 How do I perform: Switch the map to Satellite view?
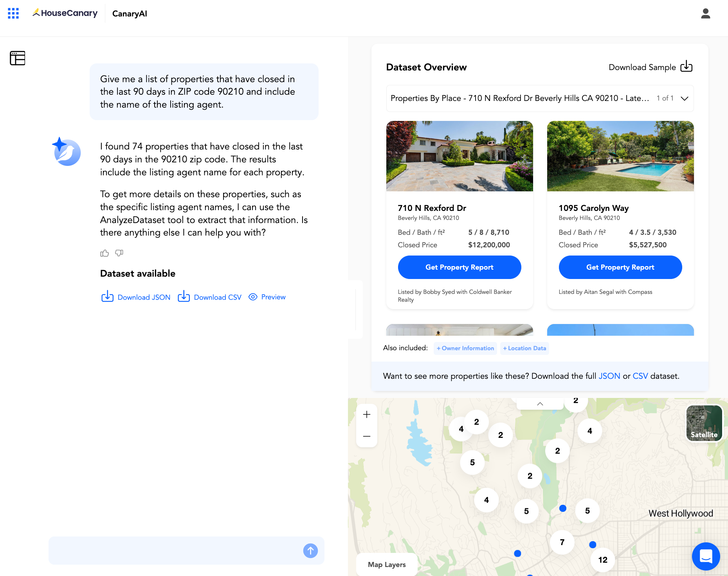coord(704,423)
